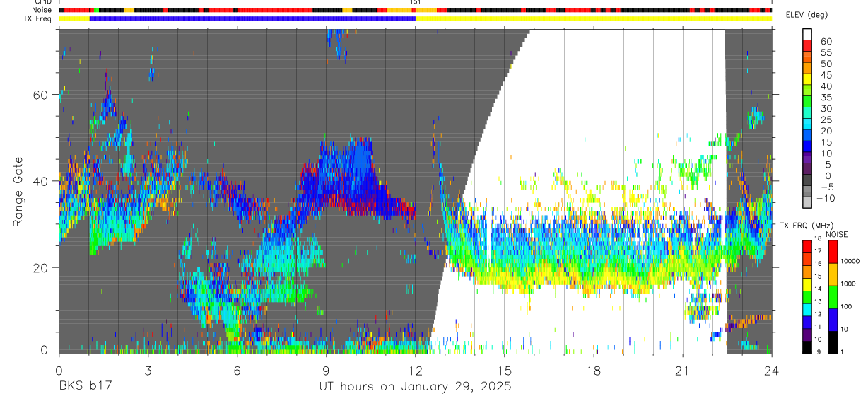868x401 pixels.
Task: Click the 'ELEV (deg)' colorbar title
Action: tap(807, 15)
